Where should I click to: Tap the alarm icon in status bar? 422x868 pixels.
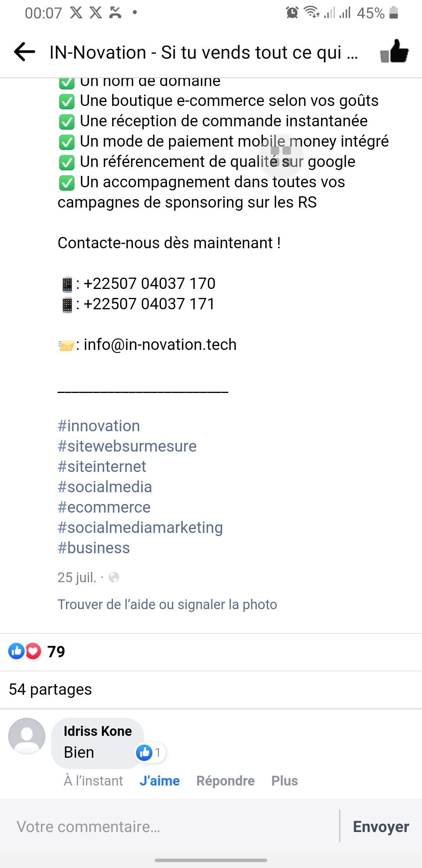point(292,13)
